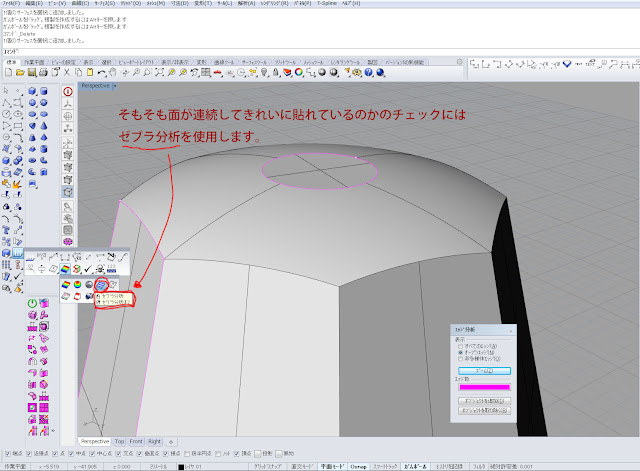The width and height of the screenshot is (640, 471).
Task: Close the edge analysis dialog
Action: click(x=511, y=330)
